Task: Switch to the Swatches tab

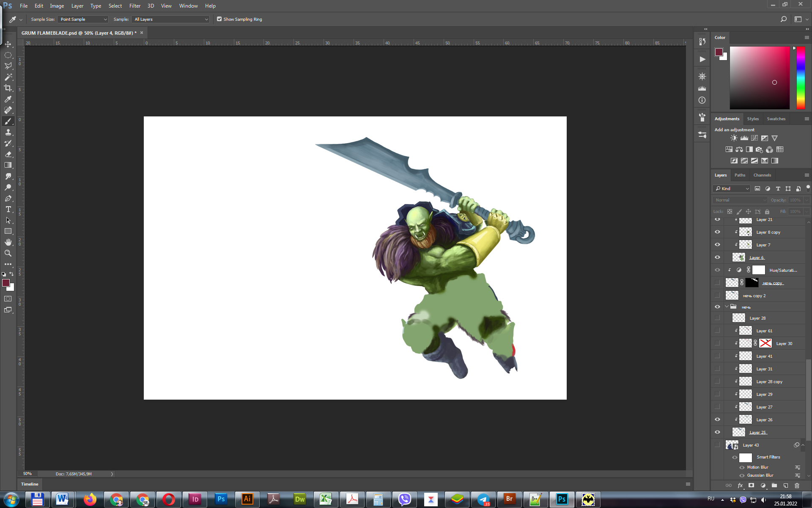Action: point(776,119)
